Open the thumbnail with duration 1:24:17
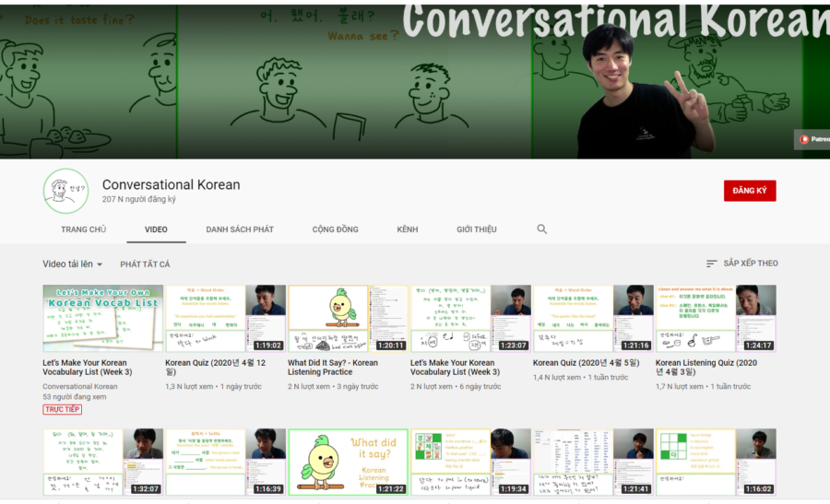This screenshot has width=830, height=504. pos(716,319)
